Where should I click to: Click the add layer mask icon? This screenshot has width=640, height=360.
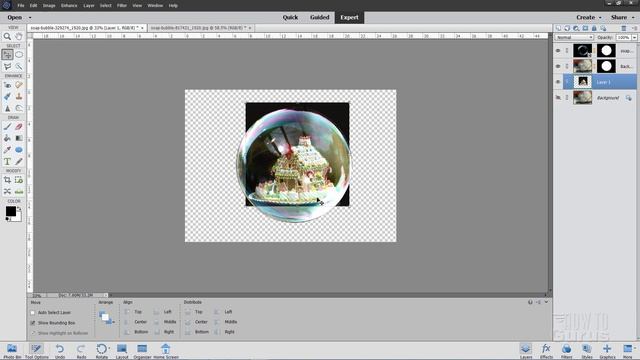tap(585, 28)
